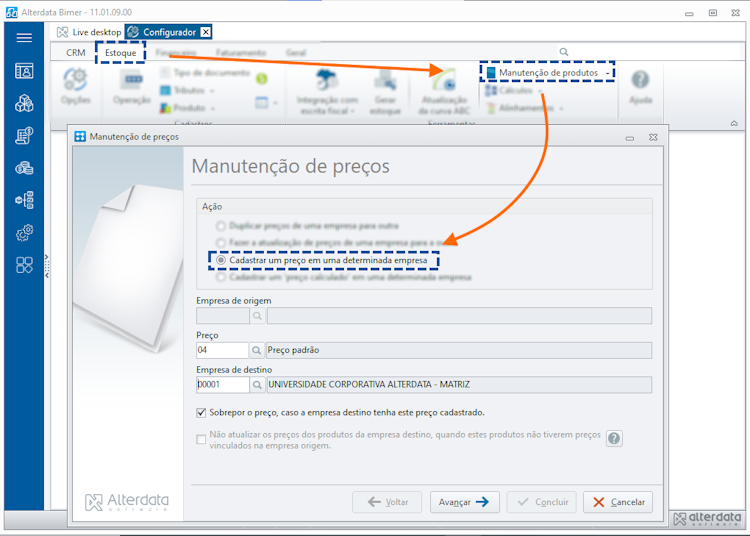Screen dimensions: 750x536
Task: Expand Manutenção de produtos dropdown
Action: (x=607, y=73)
